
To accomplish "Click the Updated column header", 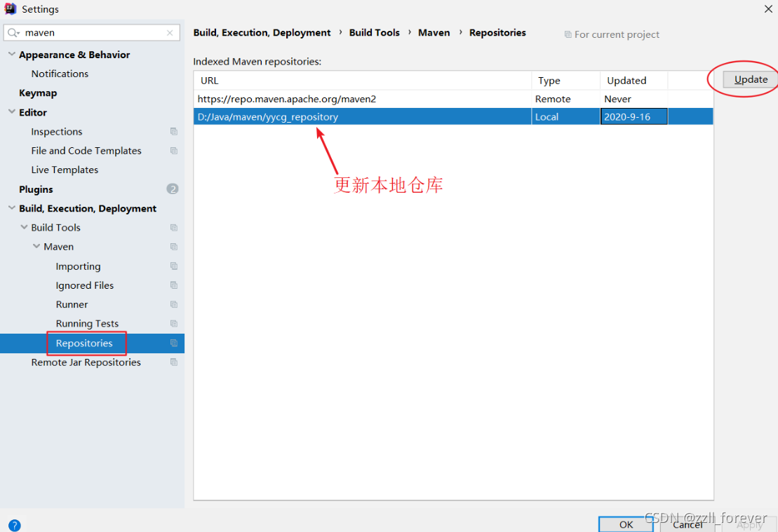I will click(x=633, y=81).
